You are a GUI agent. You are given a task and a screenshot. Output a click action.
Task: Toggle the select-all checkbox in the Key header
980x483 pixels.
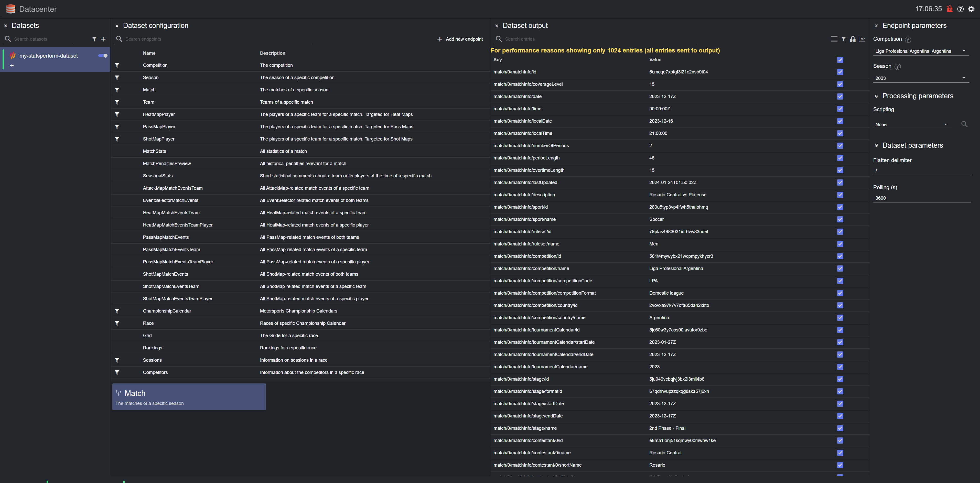[x=840, y=60]
